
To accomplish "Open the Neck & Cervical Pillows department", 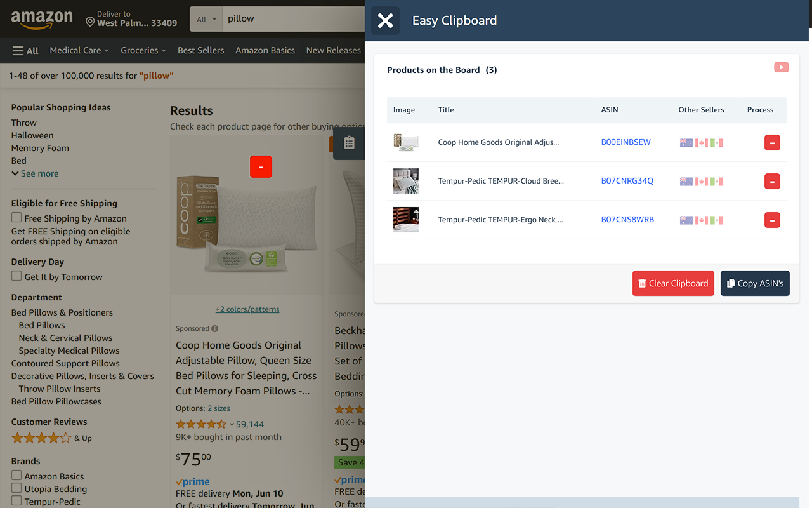I will click(65, 338).
